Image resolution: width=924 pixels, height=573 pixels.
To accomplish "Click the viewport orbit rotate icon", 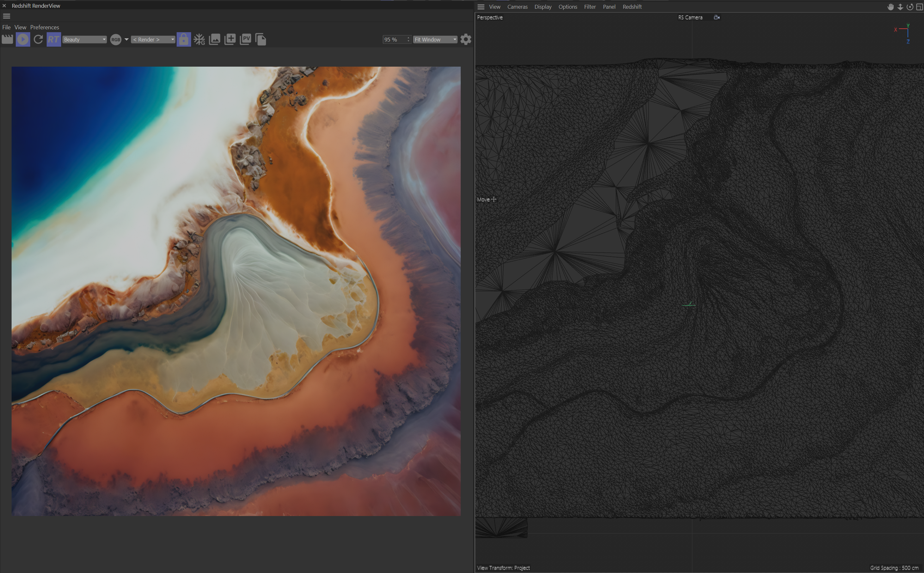I will [910, 7].
